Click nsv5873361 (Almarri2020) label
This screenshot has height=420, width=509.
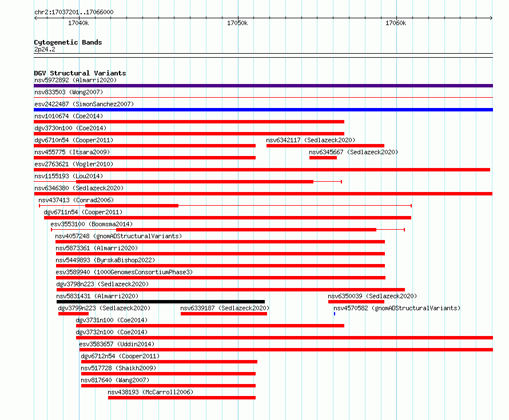[97, 248]
